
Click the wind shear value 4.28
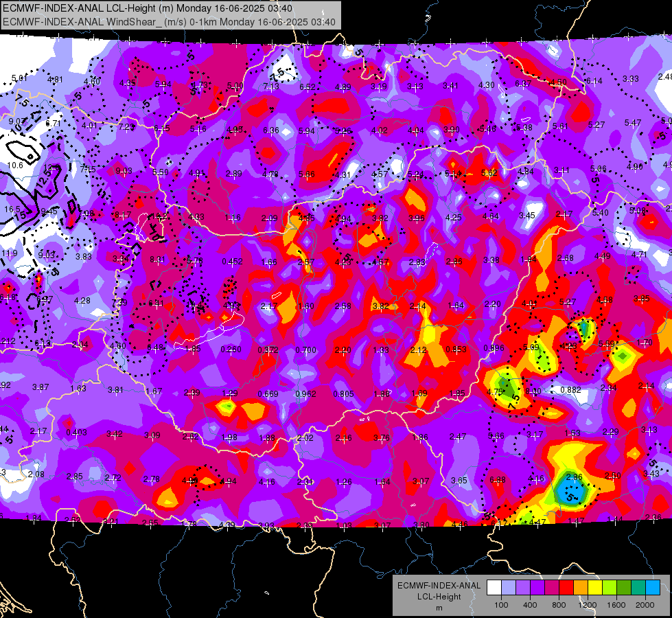pyautogui.click(x=82, y=301)
